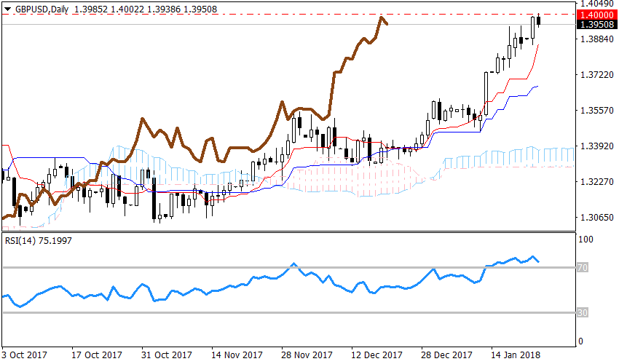
Task: Click the OHLC values 1.39852 1.40022 1.39386 1.39508
Action: tap(146, 9)
